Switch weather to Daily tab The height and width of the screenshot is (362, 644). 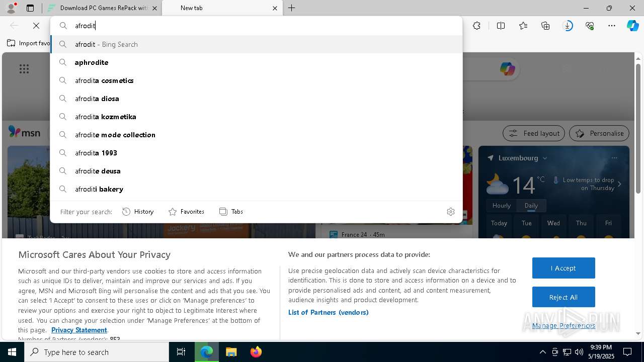[x=531, y=206]
